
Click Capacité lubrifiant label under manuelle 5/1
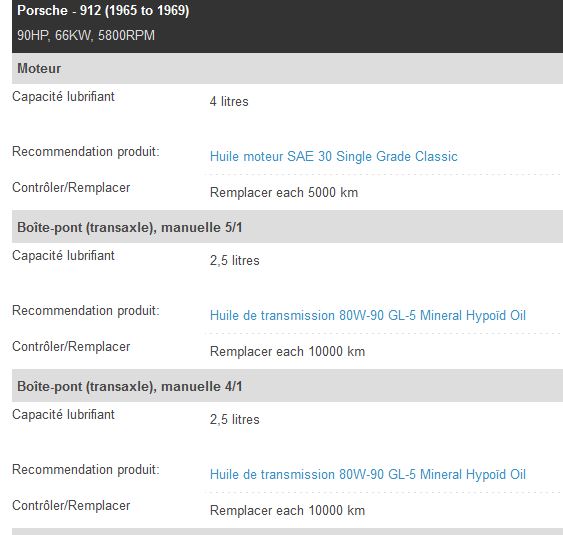(x=63, y=255)
